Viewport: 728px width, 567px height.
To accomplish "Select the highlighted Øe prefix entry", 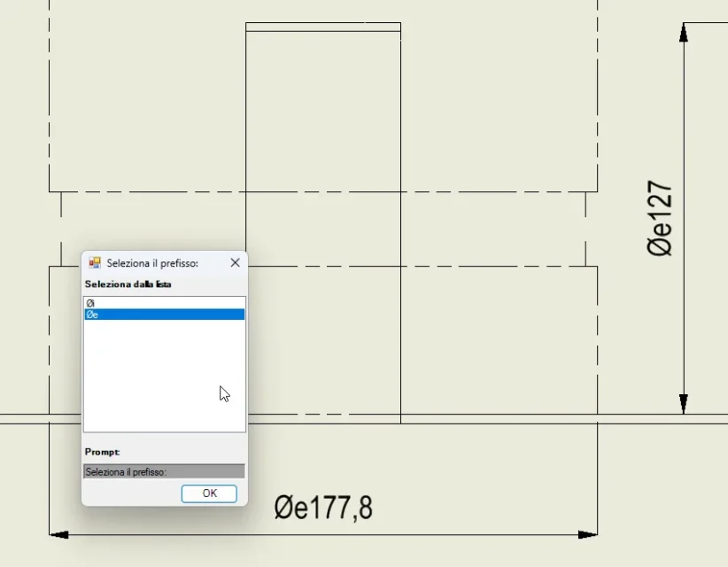I will (x=164, y=315).
